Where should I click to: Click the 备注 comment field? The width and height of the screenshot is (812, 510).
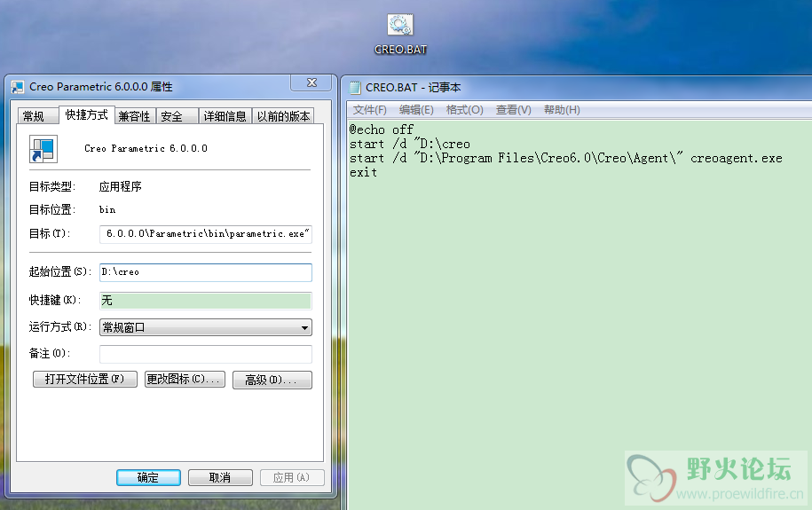click(x=206, y=354)
